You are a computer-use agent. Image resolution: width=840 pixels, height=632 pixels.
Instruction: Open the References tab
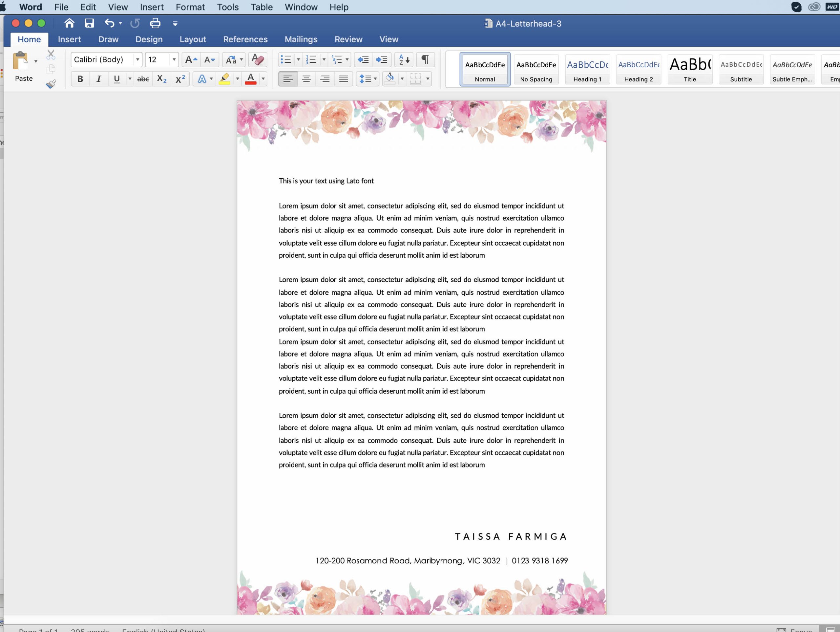coord(245,39)
